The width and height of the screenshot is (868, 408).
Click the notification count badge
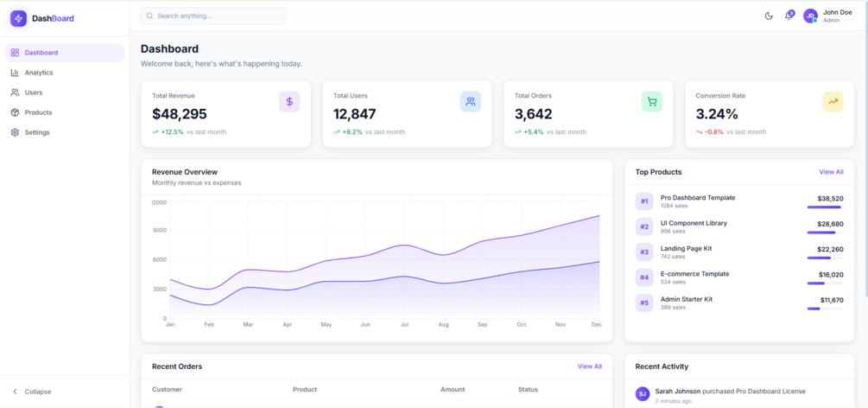click(x=792, y=13)
